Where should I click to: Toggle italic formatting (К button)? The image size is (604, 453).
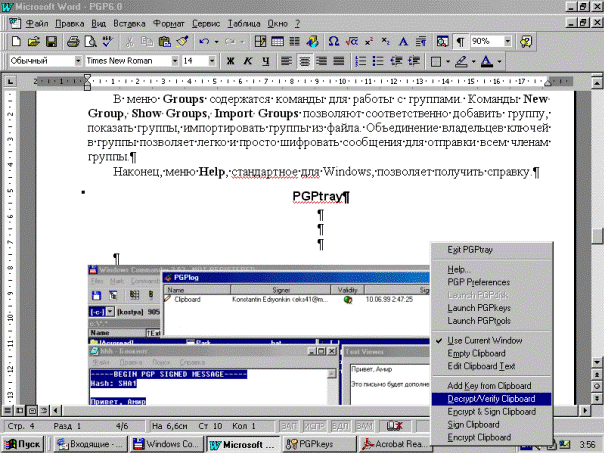click(x=249, y=61)
